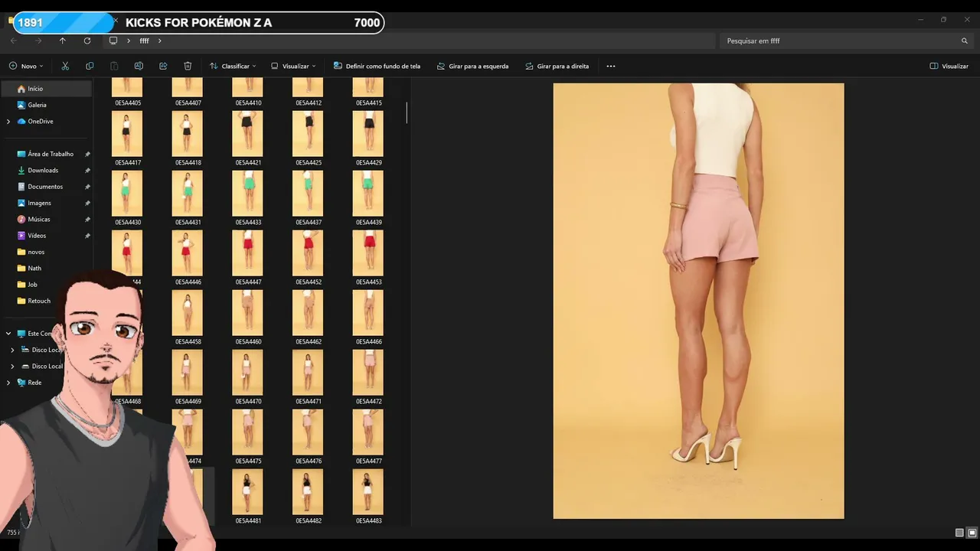The image size is (980, 551).
Task: Collapse the Este Computador tree node
Action: [8, 334]
